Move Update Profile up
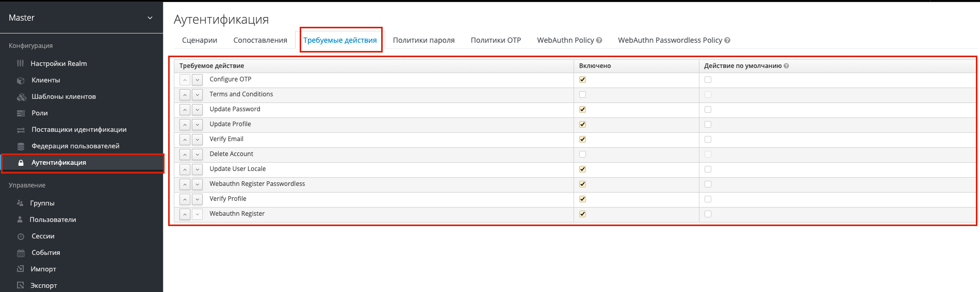The width and height of the screenshot is (980, 292). tap(185, 125)
